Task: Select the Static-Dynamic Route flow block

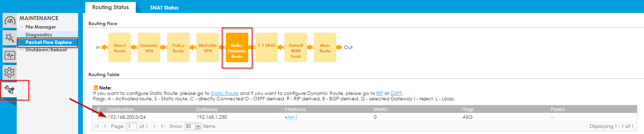Action: pyautogui.click(x=237, y=48)
